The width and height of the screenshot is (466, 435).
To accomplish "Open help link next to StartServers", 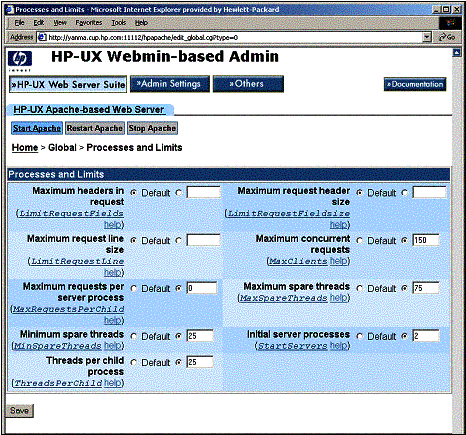I will [338, 345].
